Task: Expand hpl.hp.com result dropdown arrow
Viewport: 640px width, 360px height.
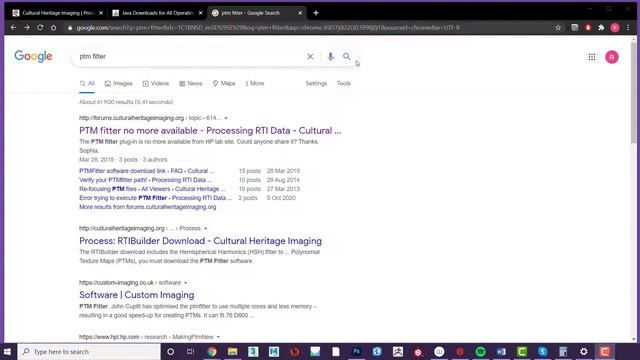Action: pos(218,337)
